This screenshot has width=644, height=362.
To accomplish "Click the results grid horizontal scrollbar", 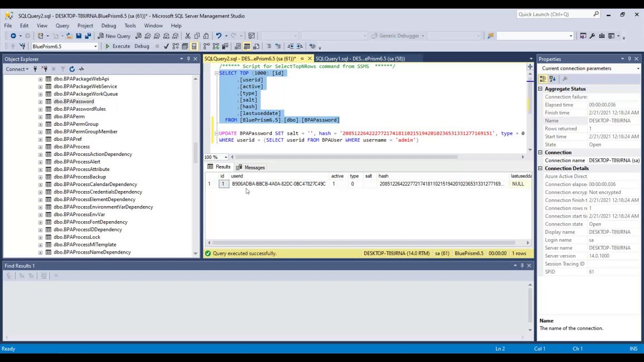I will tap(368, 243).
